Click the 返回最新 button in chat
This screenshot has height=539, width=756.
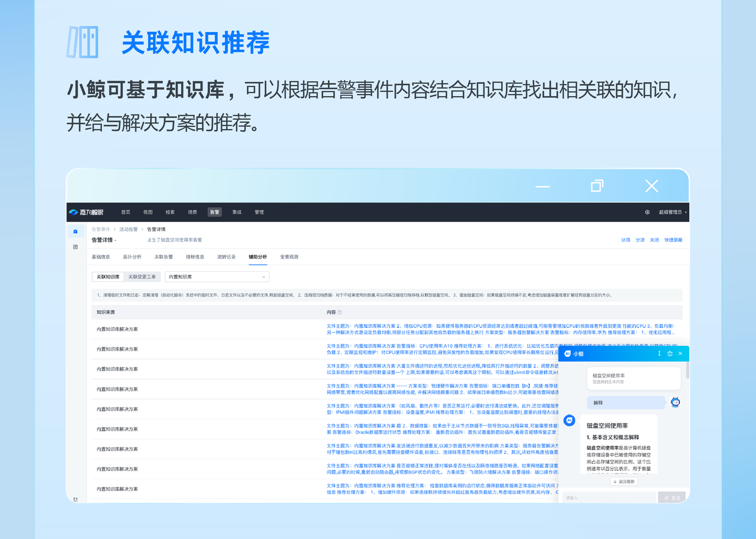point(624,481)
